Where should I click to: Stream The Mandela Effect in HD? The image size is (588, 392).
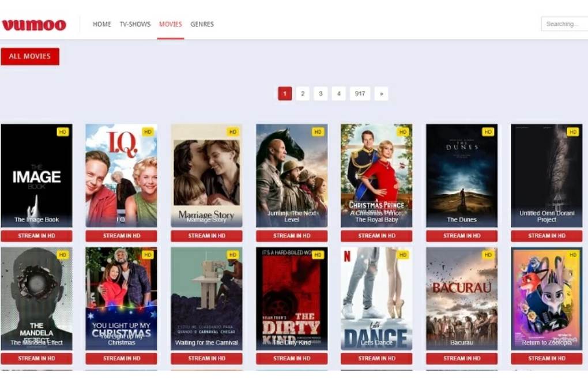point(36,359)
